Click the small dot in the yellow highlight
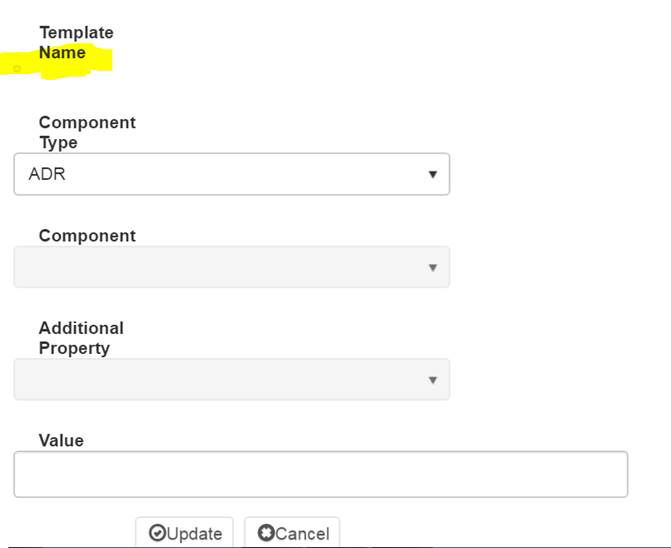The height and width of the screenshot is (548, 671). click(17, 69)
